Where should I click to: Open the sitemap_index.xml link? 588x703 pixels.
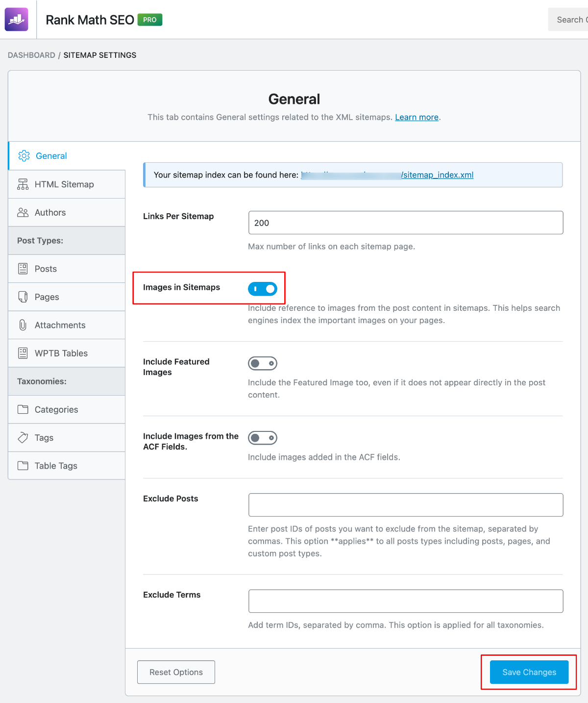(437, 175)
